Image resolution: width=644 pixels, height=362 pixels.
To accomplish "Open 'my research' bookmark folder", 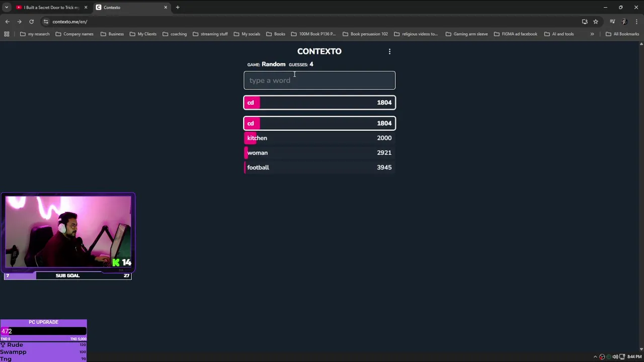I will pos(35,34).
